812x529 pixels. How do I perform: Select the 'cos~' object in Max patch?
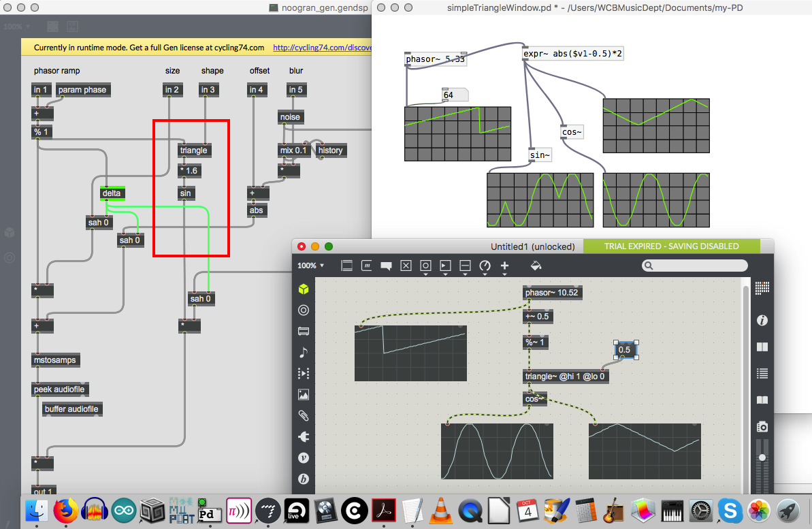point(534,399)
